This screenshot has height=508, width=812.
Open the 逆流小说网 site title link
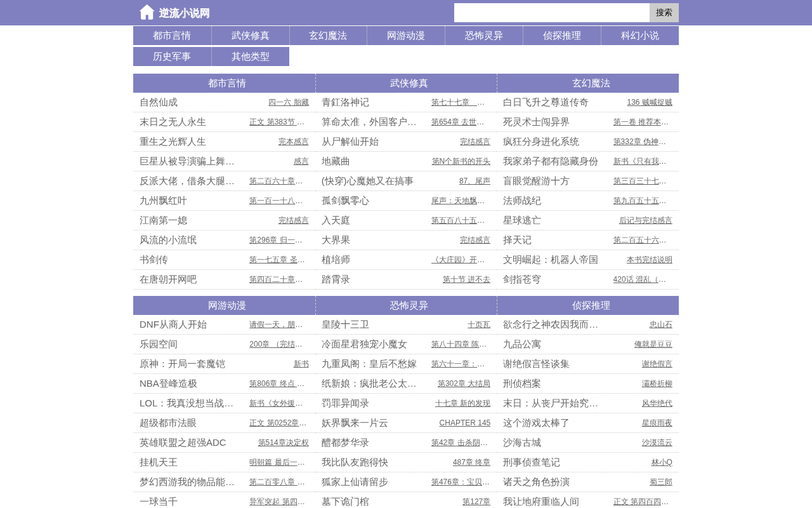184,13
